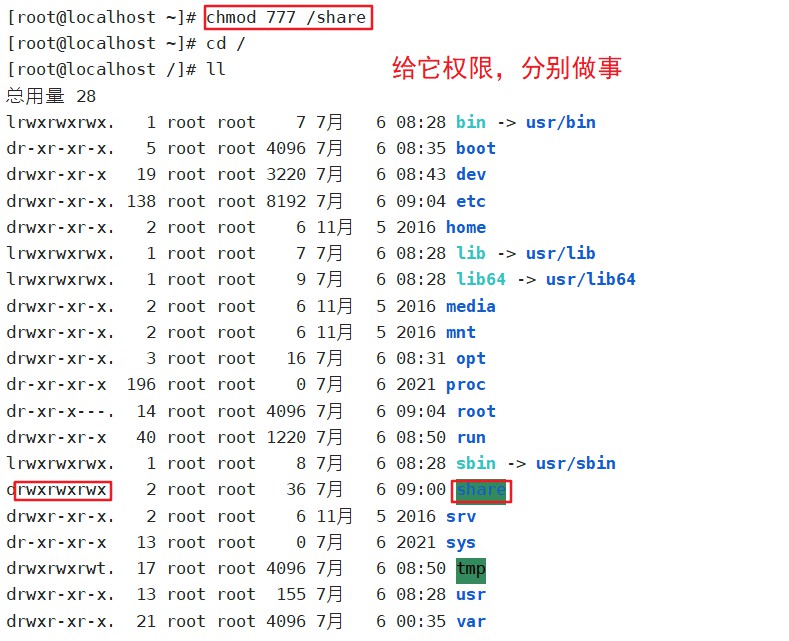Image resolution: width=789 pixels, height=641 pixels.
Task: Click the 'sys' directory name
Action: 460,543
